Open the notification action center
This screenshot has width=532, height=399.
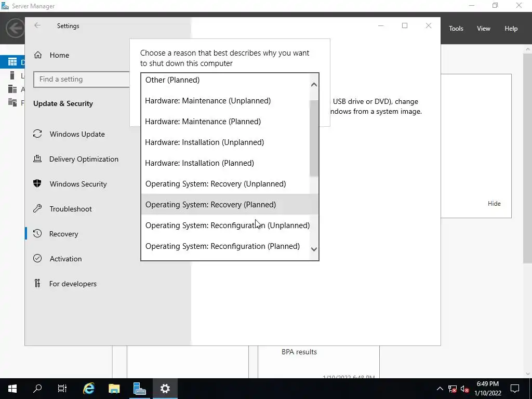coord(515,389)
